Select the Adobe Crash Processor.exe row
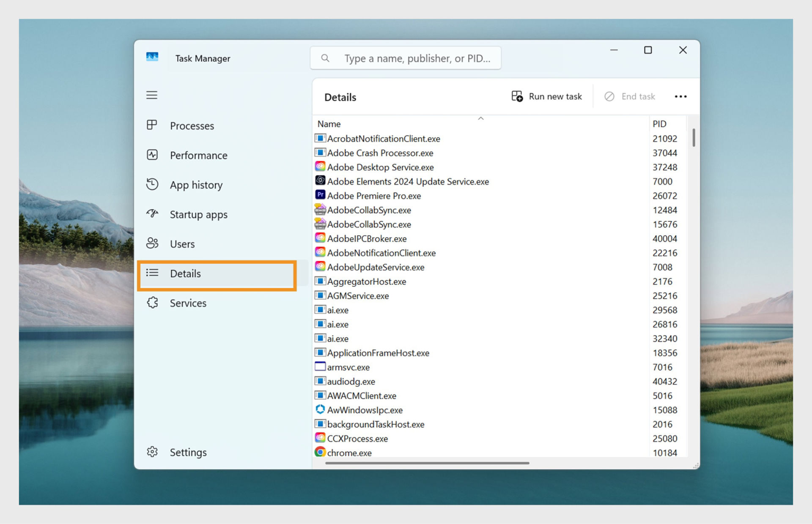 click(500, 153)
